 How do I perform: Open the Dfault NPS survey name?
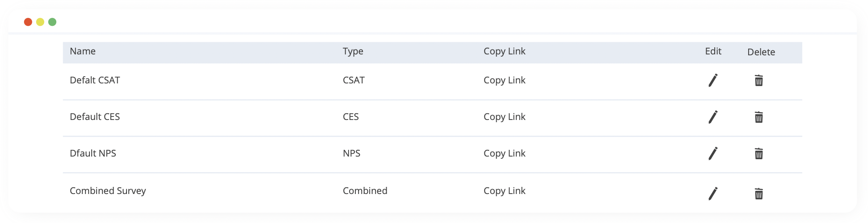point(93,153)
